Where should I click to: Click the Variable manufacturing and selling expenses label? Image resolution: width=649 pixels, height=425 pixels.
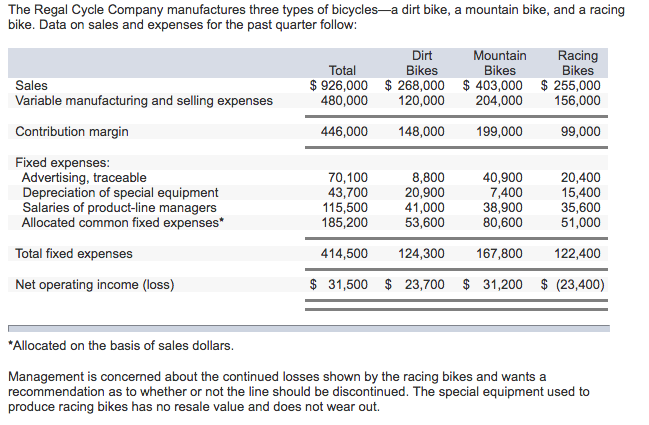144,101
